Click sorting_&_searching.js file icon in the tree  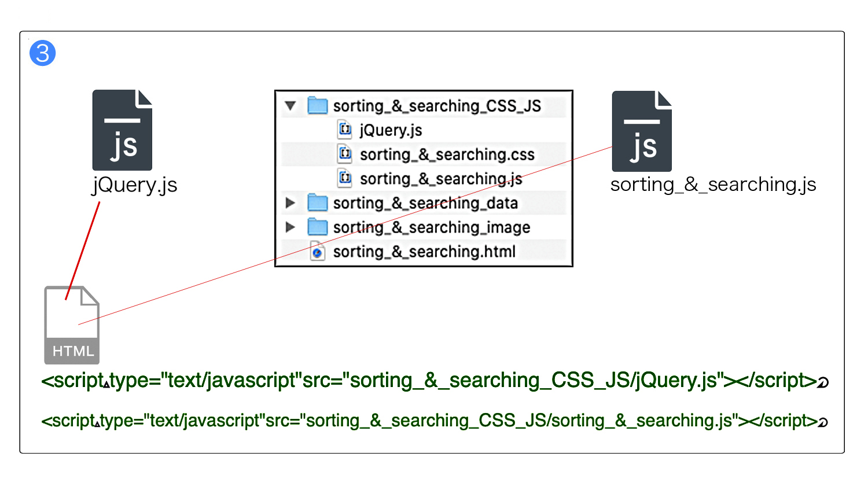345,178
